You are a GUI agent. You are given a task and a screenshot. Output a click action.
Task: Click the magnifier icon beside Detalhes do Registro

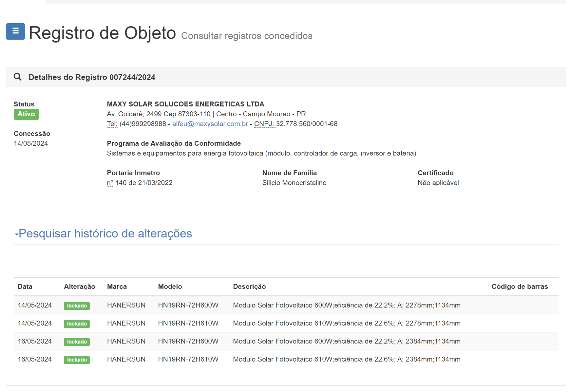click(18, 77)
